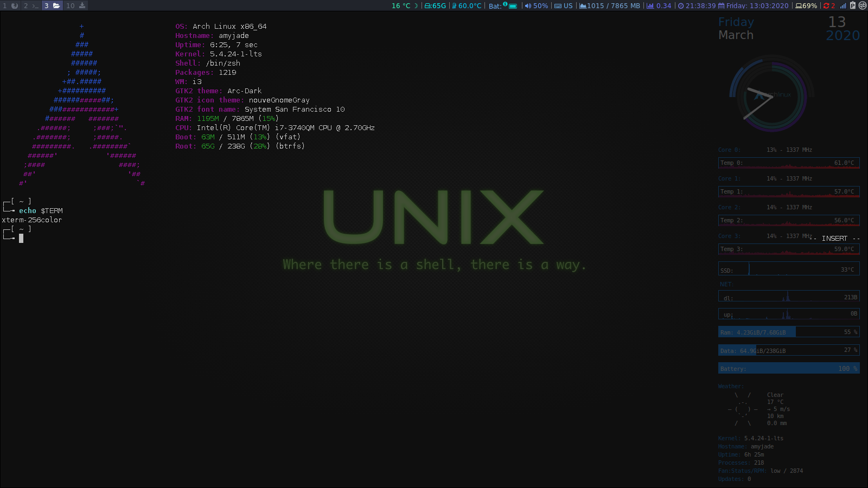Click the US keyboard layout indicator
The image size is (868, 488).
(x=563, y=6)
